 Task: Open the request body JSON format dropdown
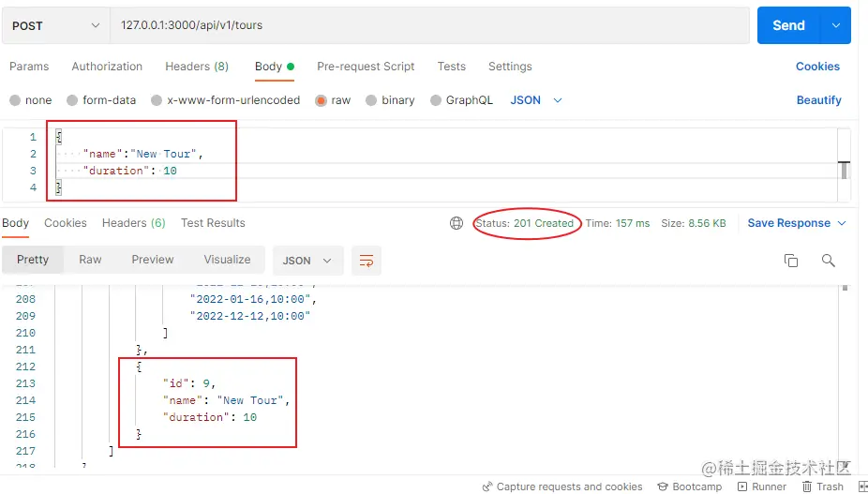[x=536, y=100]
